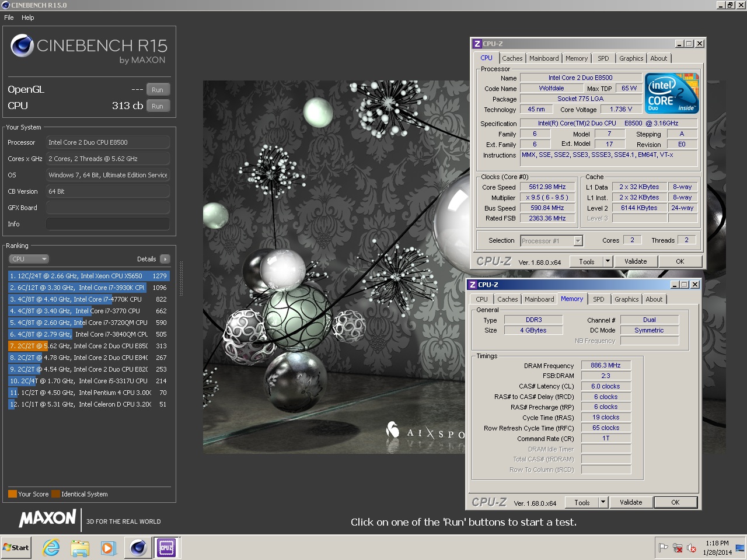747x560 pixels.
Task: Switch to CPU-Z taskbar icon
Action: 166,548
